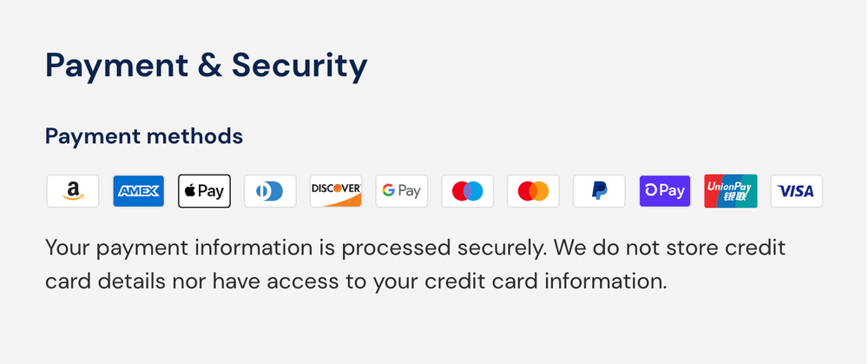Choose the Apple Pay icon
Image resolution: width=868 pixels, height=364 pixels.
click(x=205, y=191)
